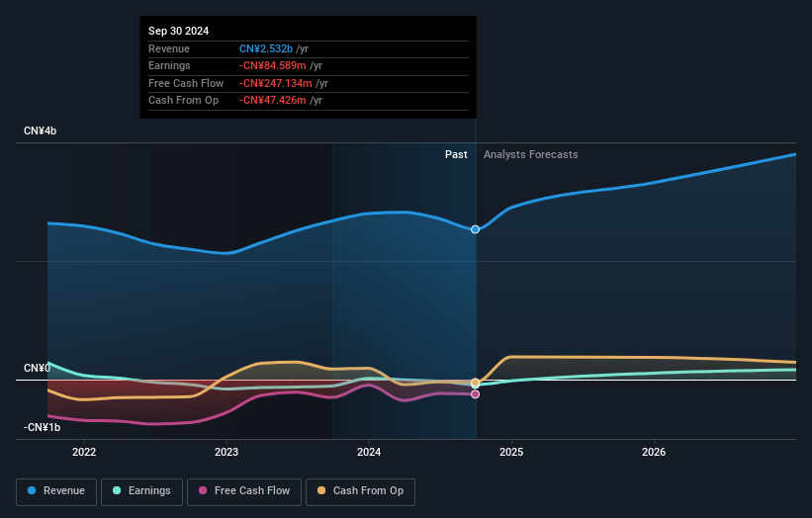Toggle the Earnings legend button
812x518 pixels.
tap(141, 491)
